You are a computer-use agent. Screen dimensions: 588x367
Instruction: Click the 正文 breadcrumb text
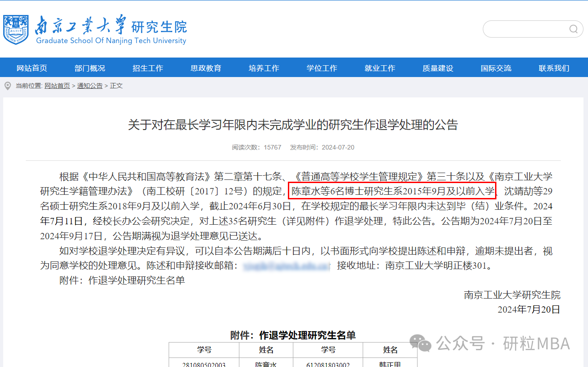point(116,86)
